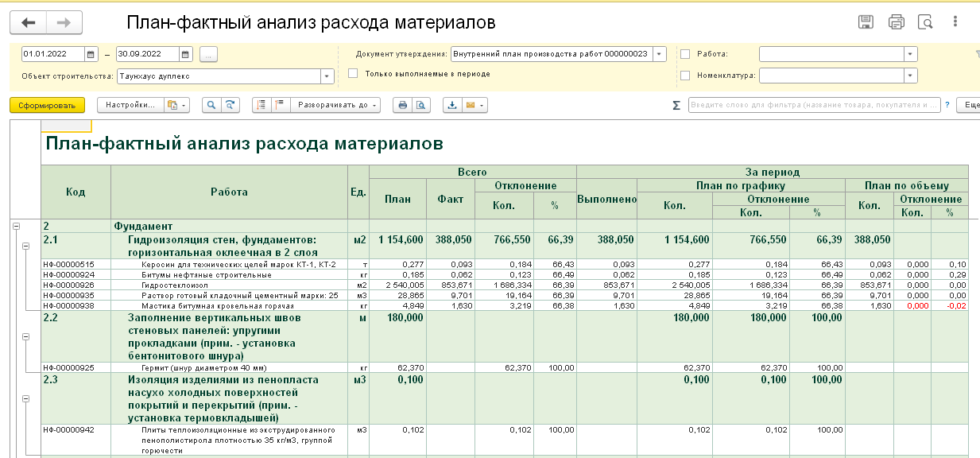Collapse the '2 Фундамент' group in tree
Screen dimensions: 980x458
pos(16,227)
